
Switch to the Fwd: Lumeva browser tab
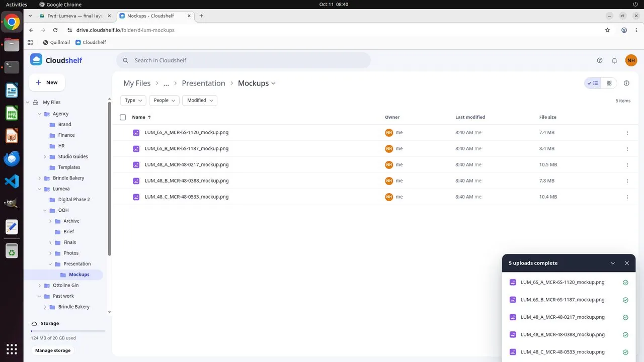click(75, 16)
